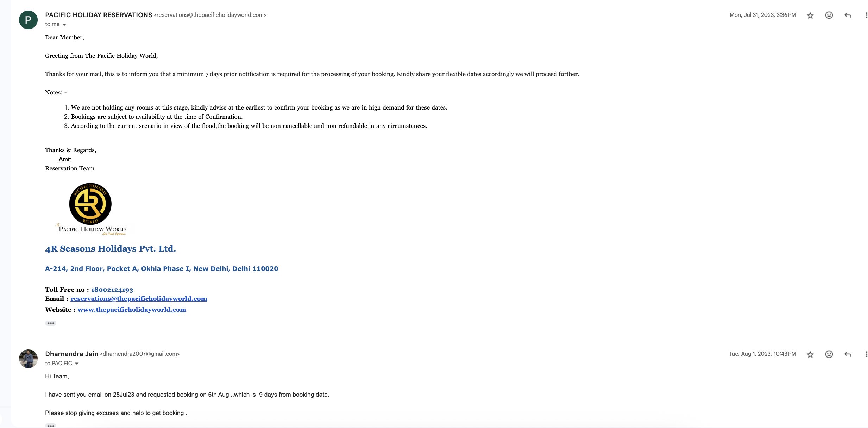Call toll free number 18002124193
This screenshot has height=428, width=868.
(x=112, y=290)
